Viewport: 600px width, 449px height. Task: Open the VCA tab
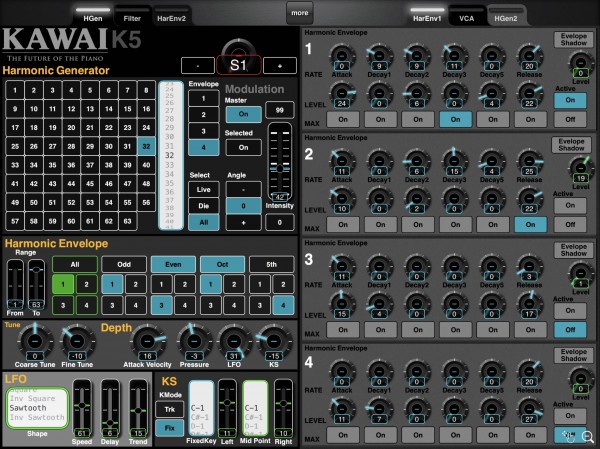(466, 16)
